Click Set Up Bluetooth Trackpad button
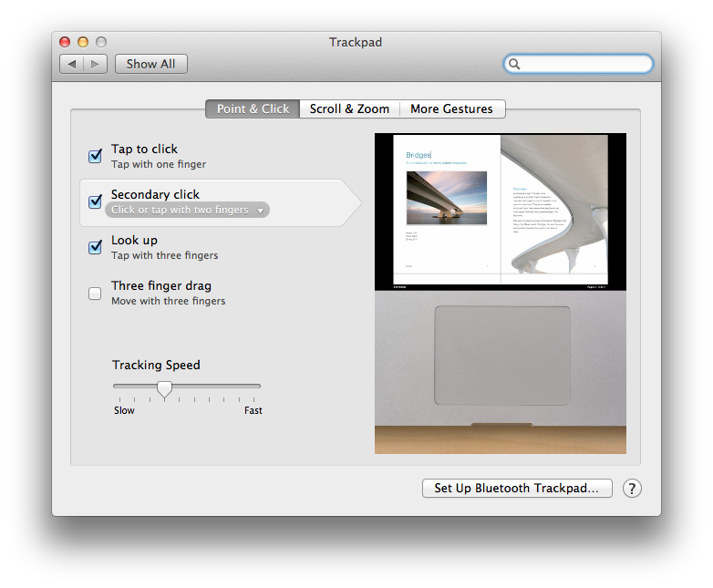 pos(517,489)
